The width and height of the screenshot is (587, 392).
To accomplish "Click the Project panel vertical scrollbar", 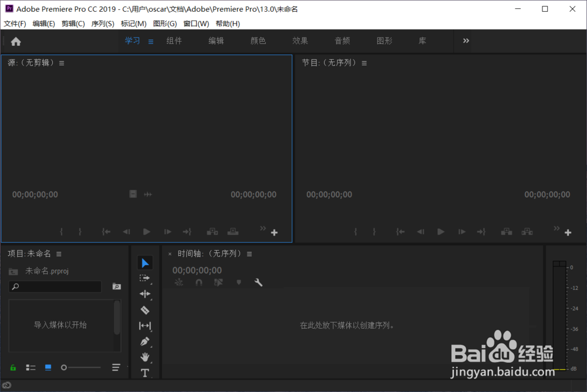I will pyautogui.click(x=117, y=317).
